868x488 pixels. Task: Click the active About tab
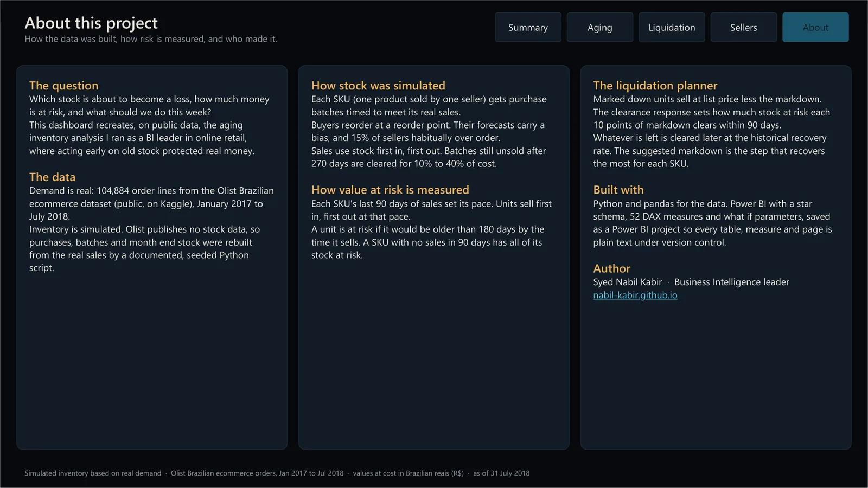(x=815, y=27)
